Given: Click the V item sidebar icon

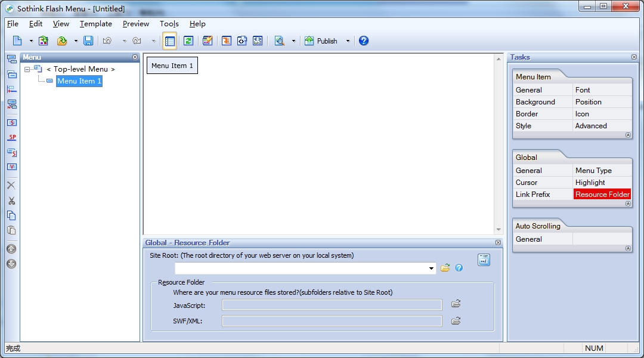Looking at the screenshot, I should 12,167.
